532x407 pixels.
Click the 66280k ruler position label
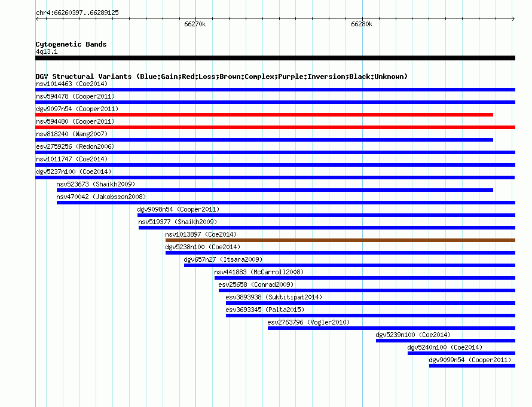click(x=362, y=24)
